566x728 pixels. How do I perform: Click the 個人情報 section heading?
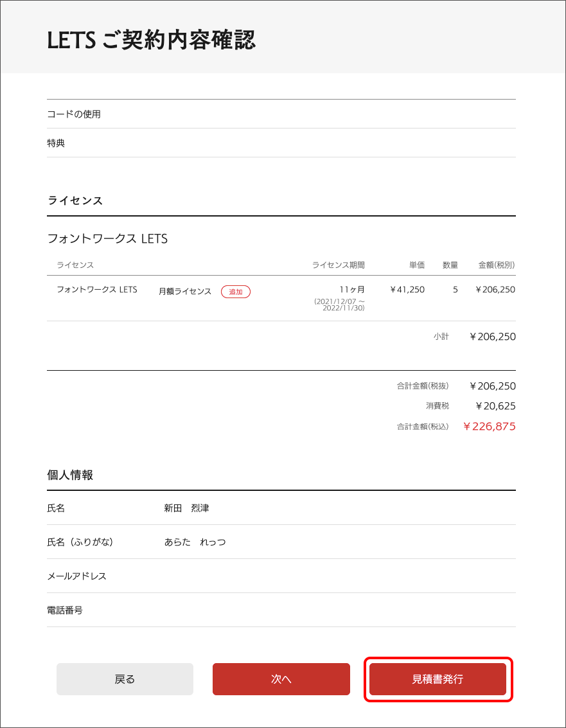71,475
